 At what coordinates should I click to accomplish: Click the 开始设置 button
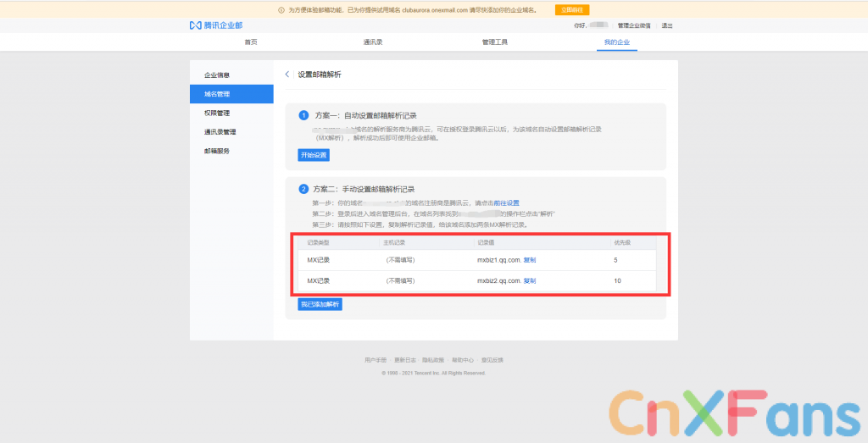[313, 156]
